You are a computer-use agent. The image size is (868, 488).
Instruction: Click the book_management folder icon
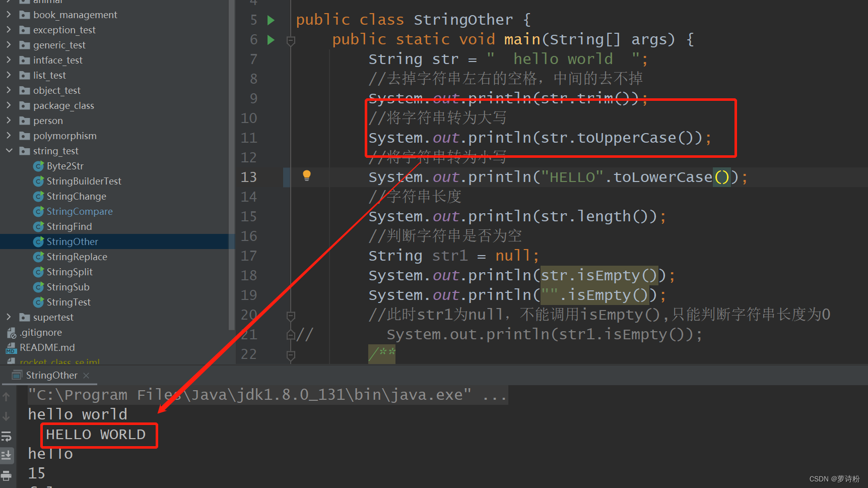pyautogui.click(x=24, y=15)
